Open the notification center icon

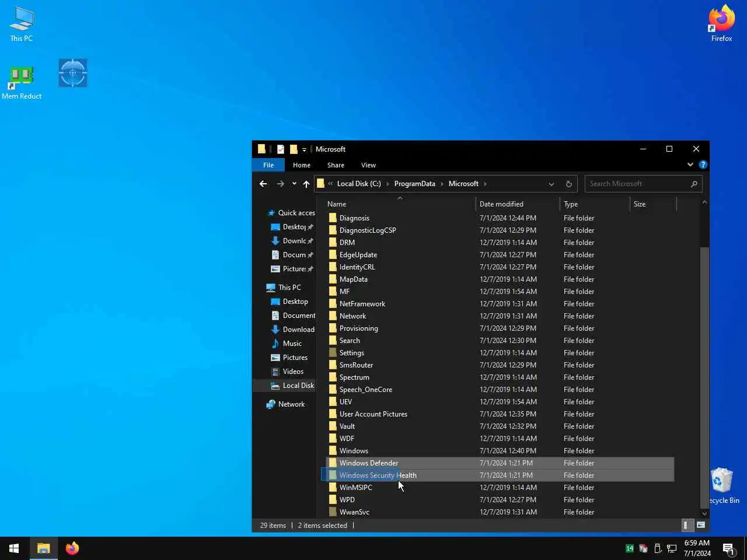728,548
